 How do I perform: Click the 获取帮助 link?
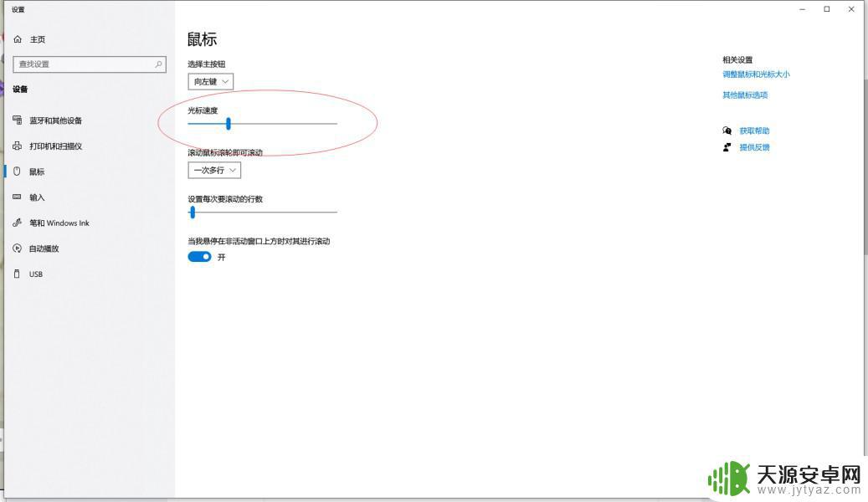point(754,131)
